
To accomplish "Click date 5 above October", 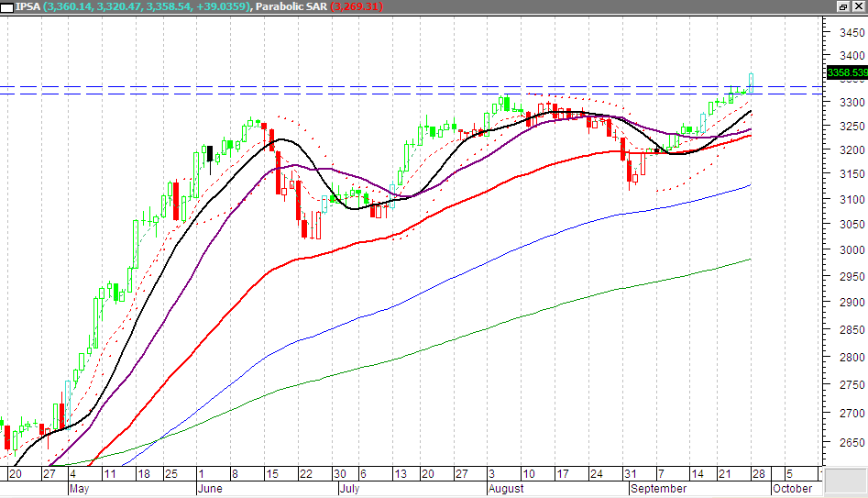I will pos(789,474).
